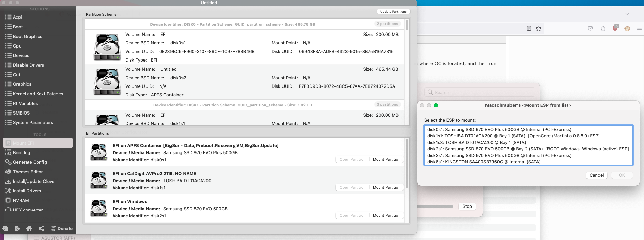Click the Partition Scheme scrollbar
The width and height of the screenshot is (644, 240).
tap(407, 25)
